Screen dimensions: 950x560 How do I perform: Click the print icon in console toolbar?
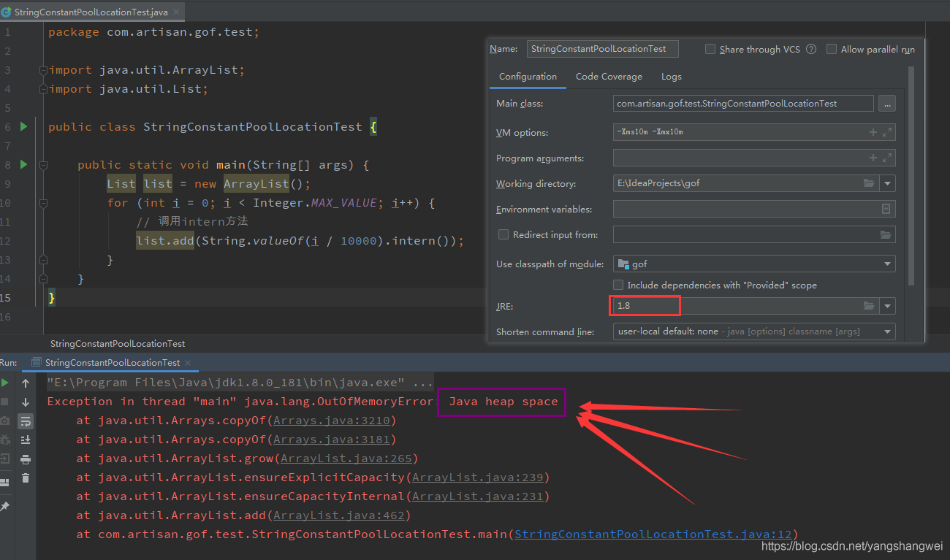tap(26, 459)
